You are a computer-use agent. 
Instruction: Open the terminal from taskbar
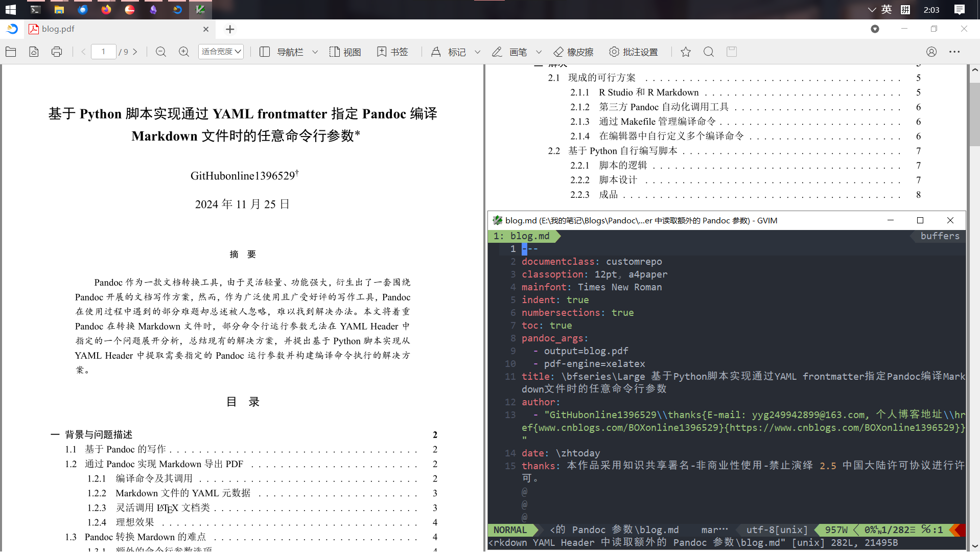click(x=35, y=10)
